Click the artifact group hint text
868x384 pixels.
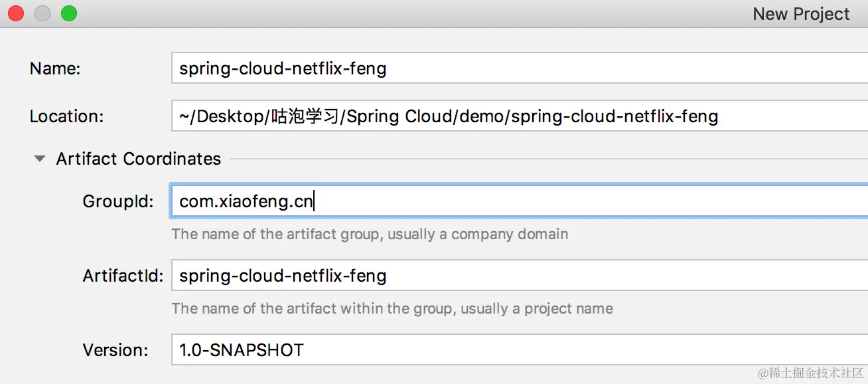point(370,234)
